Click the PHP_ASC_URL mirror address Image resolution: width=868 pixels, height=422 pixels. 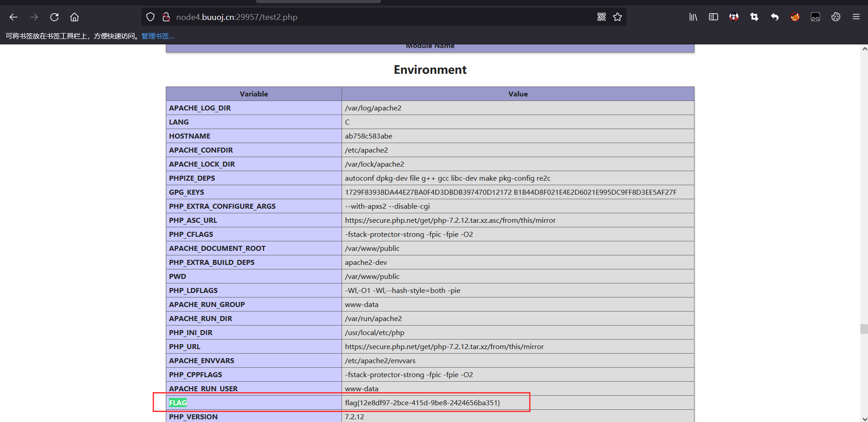point(450,220)
